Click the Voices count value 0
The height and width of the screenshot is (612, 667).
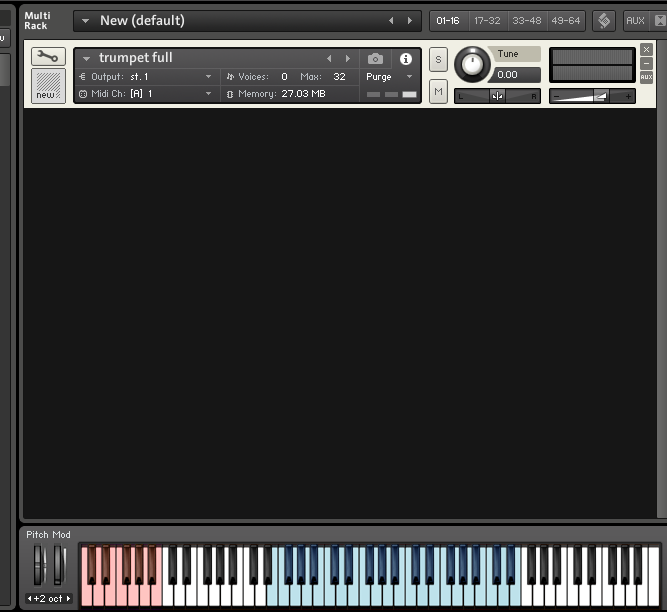[x=284, y=77]
